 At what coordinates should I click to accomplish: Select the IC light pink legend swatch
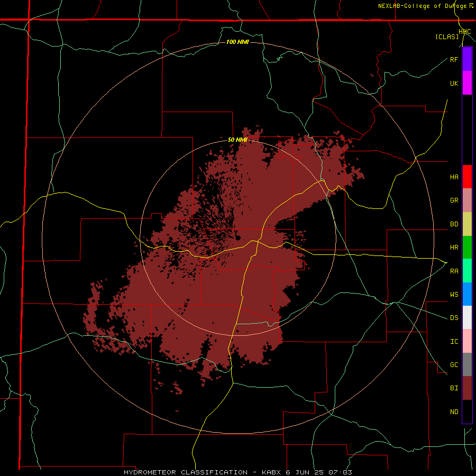(x=467, y=341)
